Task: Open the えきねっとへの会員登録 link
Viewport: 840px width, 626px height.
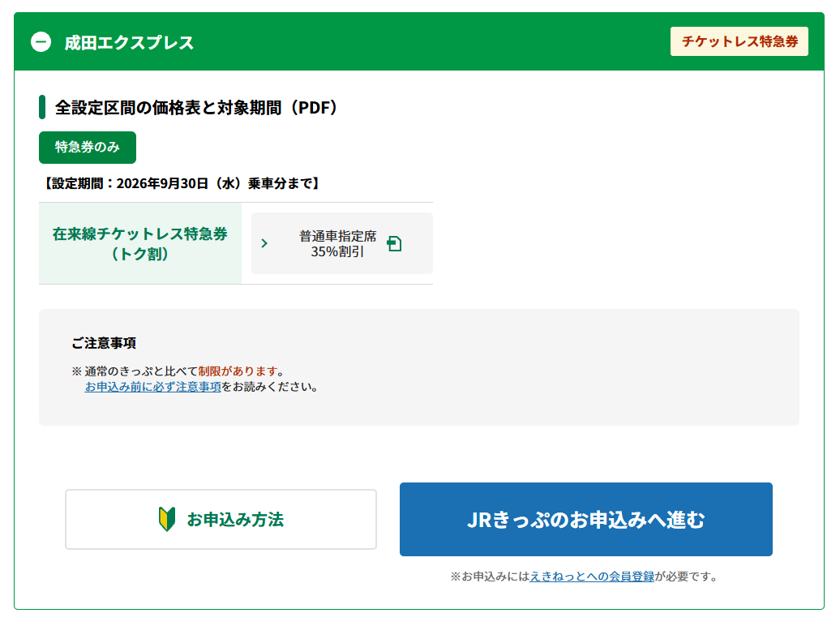Action: pyautogui.click(x=592, y=577)
